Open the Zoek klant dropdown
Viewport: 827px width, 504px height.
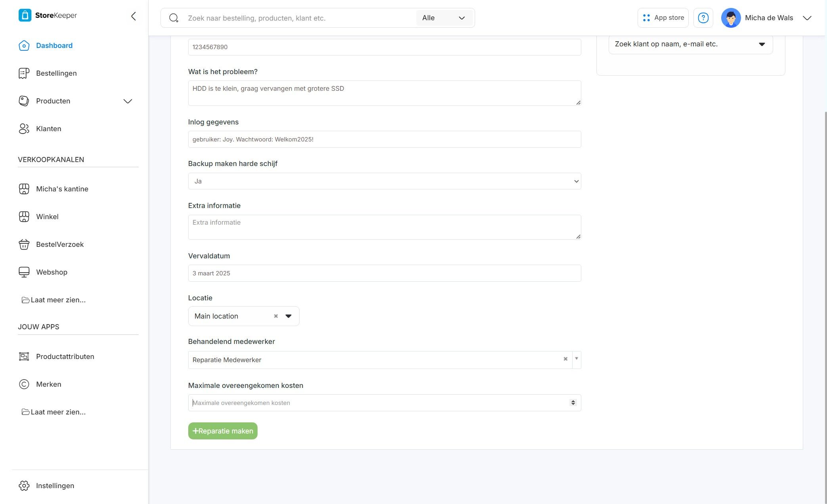690,44
